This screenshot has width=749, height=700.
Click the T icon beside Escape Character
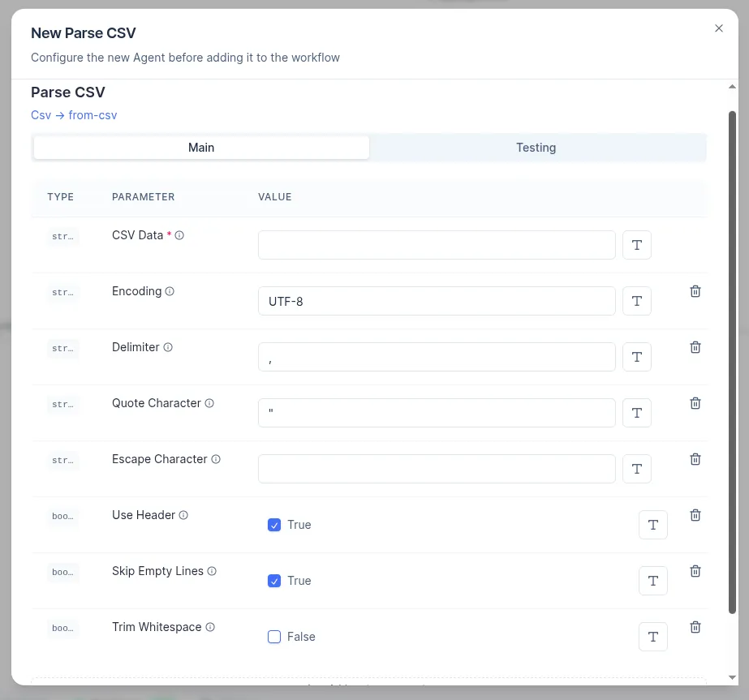point(636,468)
